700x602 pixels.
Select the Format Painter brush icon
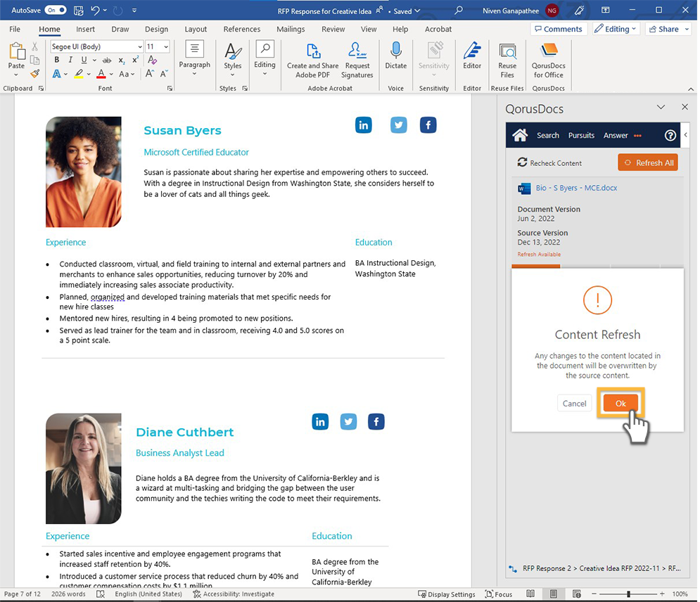[x=34, y=73]
